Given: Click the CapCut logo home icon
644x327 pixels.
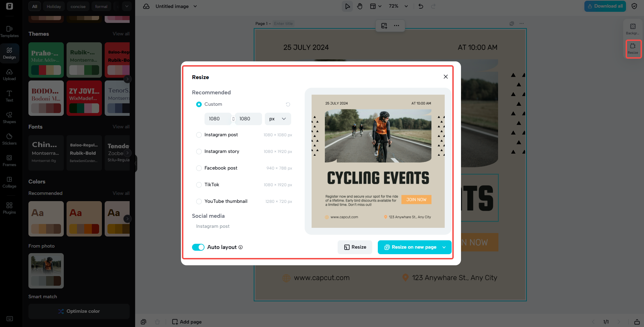Looking at the screenshot, I should tap(10, 6).
